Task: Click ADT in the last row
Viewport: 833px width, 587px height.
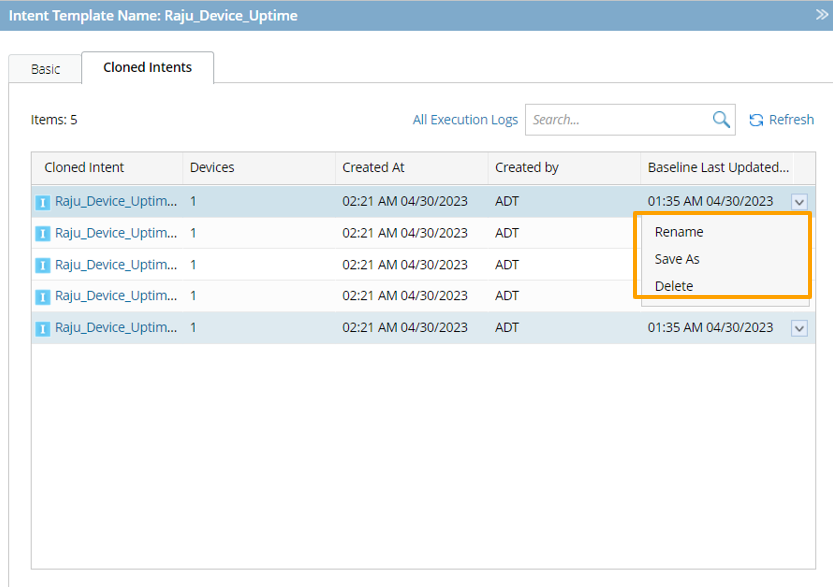Action: tap(507, 327)
